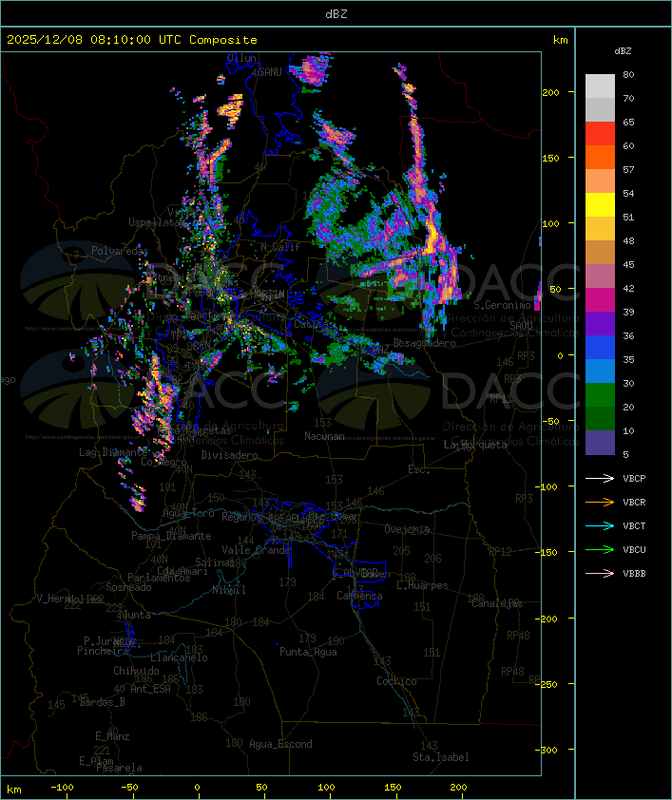Click the 'Llancanelo' map label
The width and height of the screenshot is (672, 800).
pos(179,657)
